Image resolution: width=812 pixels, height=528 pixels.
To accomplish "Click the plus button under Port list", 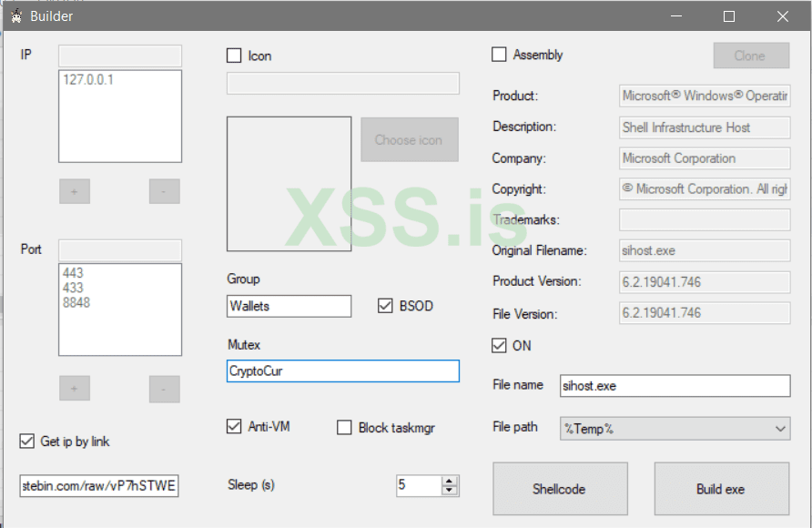I will click(75, 388).
